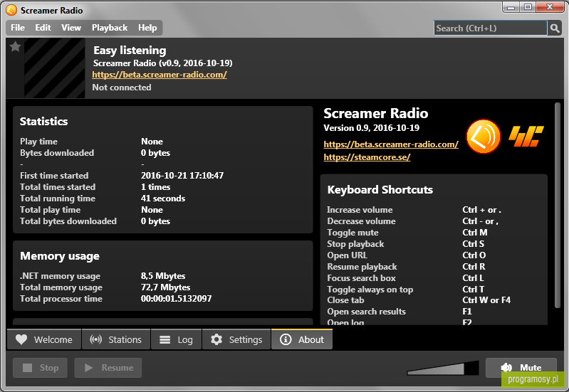Click the Easy listening station title
This screenshot has width=569, height=392.
130,50
